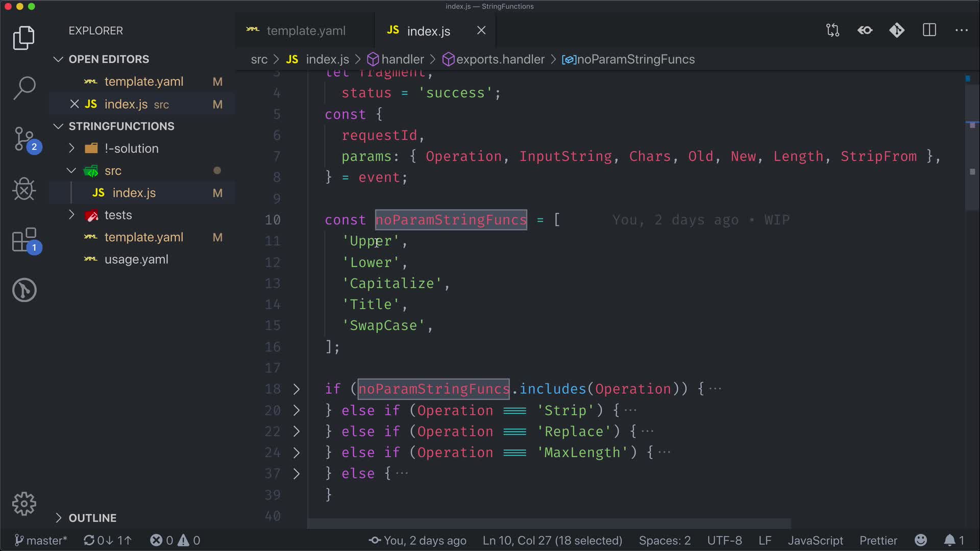
Task: Change the JavaScript language mode
Action: 815,540
